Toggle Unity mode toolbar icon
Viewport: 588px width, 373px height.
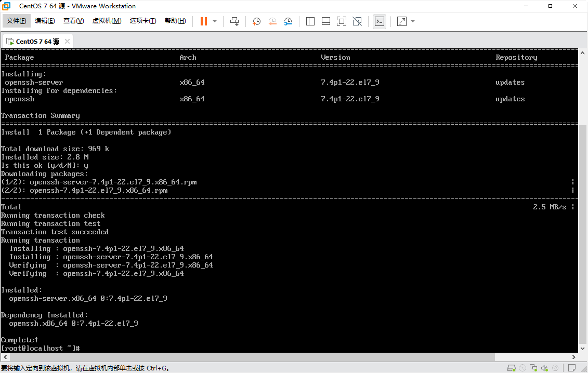357,21
